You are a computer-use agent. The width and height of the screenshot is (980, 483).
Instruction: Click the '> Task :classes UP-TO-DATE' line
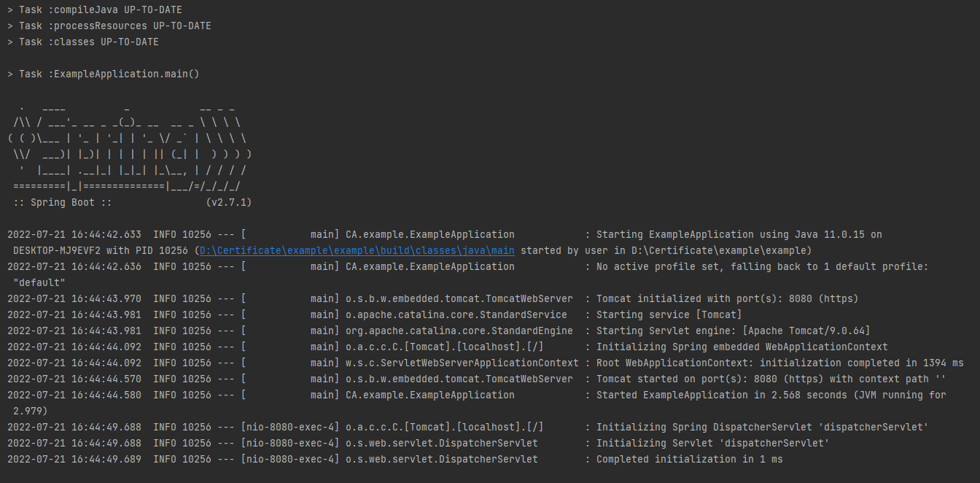click(x=83, y=42)
